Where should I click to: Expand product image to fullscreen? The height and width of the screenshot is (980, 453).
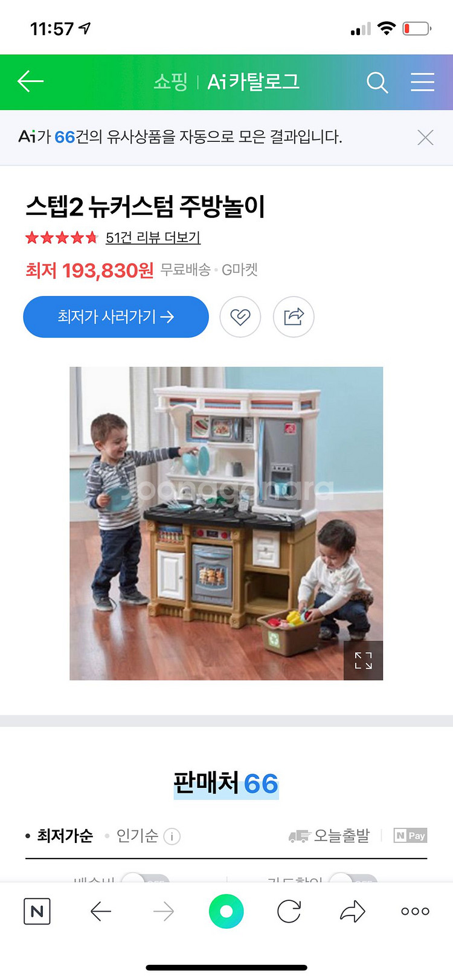[x=363, y=660]
